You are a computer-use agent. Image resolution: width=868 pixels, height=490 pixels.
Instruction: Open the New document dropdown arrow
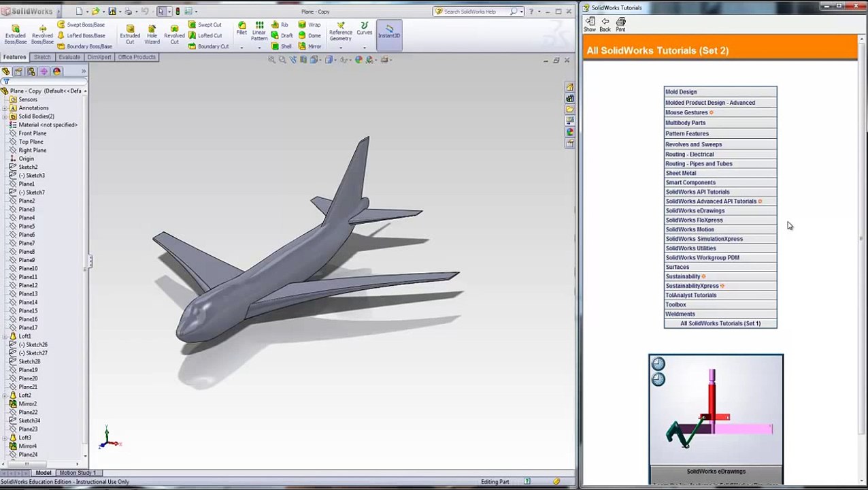coord(87,12)
